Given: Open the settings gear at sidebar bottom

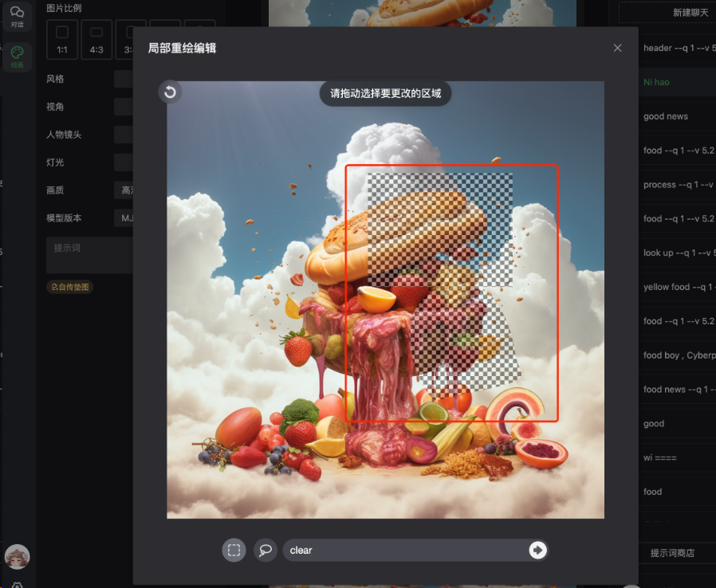Looking at the screenshot, I should click(x=17, y=584).
